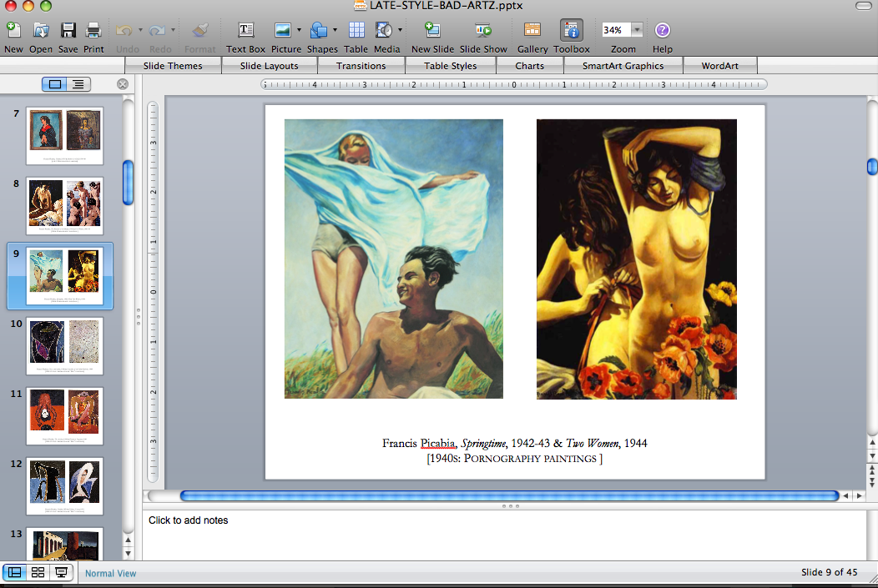The height and width of the screenshot is (588, 878).
Task: Open the Slide Themes tab
Action: [x=173, y=66]
